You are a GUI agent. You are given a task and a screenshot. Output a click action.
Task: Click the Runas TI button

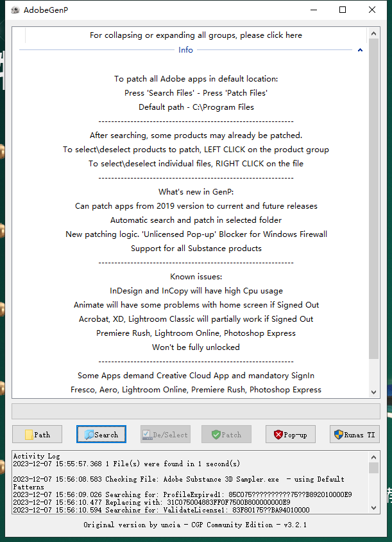click(355, 434)
